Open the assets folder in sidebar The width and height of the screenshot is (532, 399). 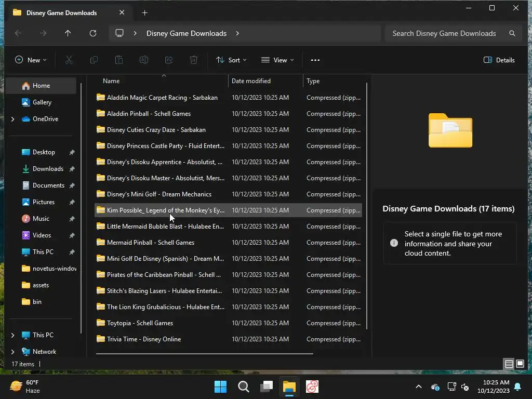tap(41, 285)
